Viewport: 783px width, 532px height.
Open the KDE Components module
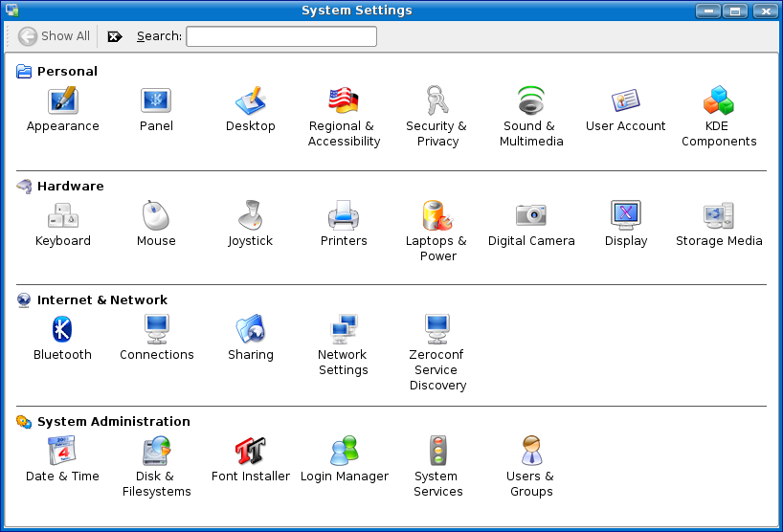click(x=719, y=100)
